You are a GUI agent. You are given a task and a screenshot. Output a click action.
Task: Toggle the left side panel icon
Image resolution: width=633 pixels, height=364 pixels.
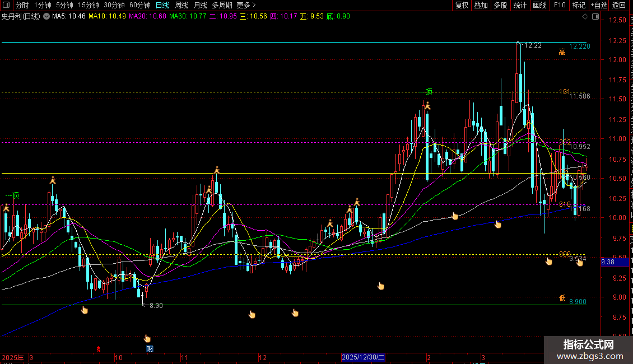point(6,5)
